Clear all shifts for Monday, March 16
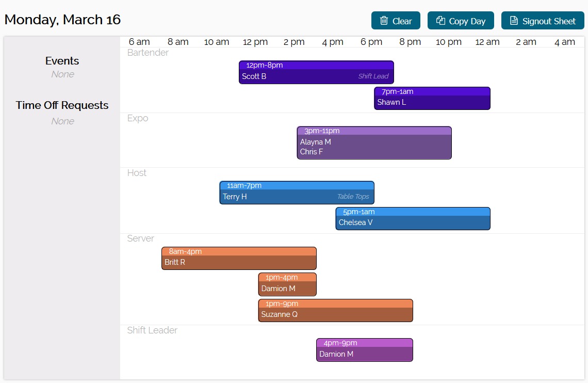The width and height of the screenshot is (588, 383). tap(396, 21)
